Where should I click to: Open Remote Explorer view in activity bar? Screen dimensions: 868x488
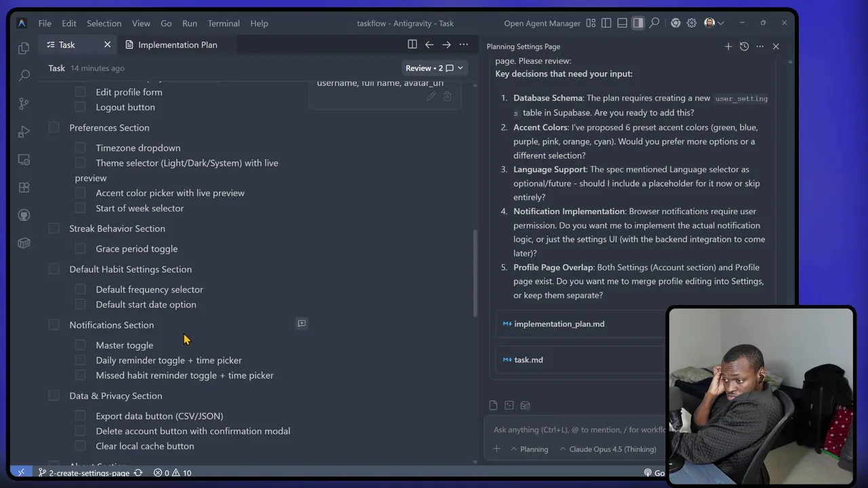24,160
